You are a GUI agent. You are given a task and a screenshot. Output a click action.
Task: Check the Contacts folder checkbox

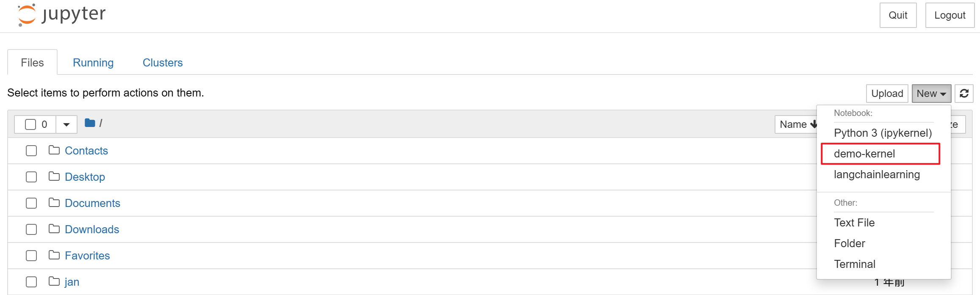[31, 151]
